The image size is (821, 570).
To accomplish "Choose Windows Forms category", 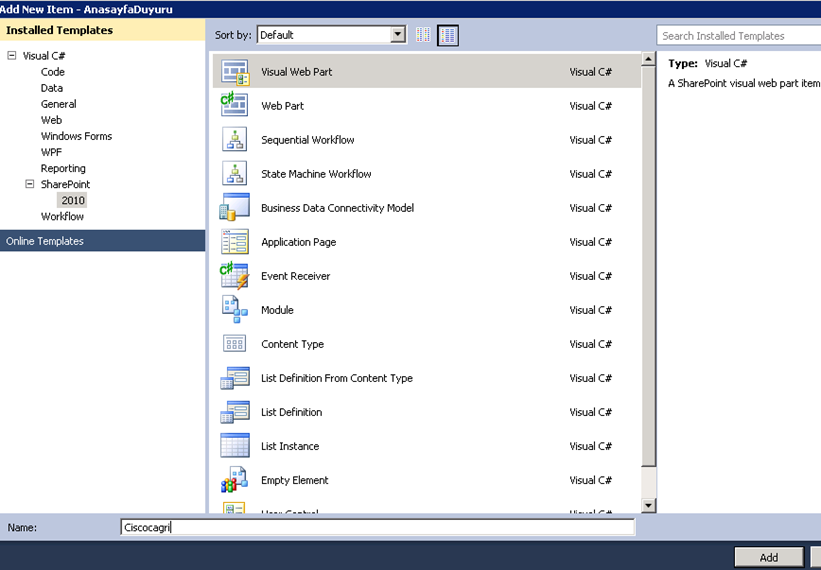I will 76,136.
